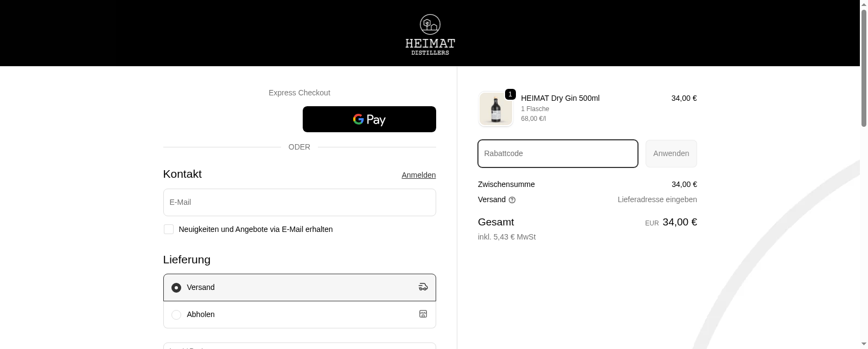
Task: Click the HEIMAT Dry Gin 500ml product title
Action: click(560, 98)
